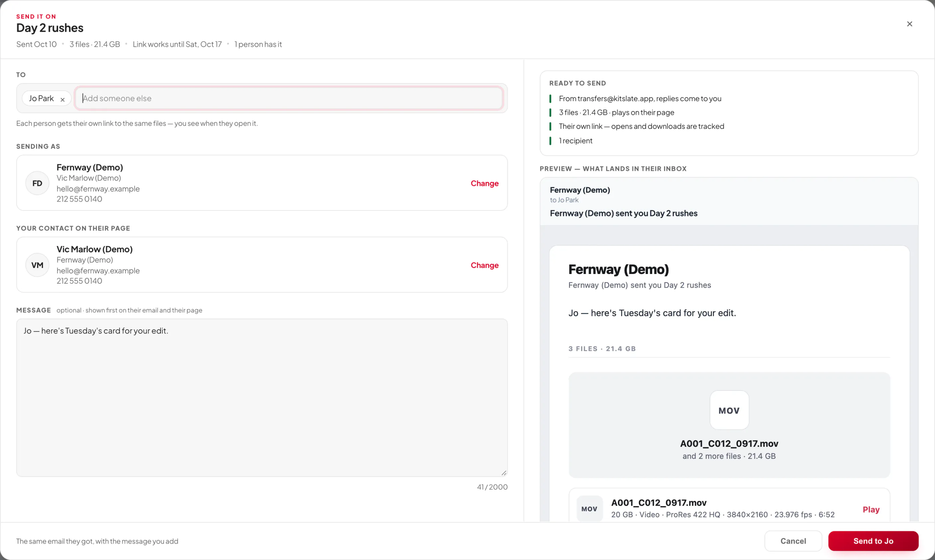Change your contact on their page
Screen dimensions: 935x560
[484, 265]
